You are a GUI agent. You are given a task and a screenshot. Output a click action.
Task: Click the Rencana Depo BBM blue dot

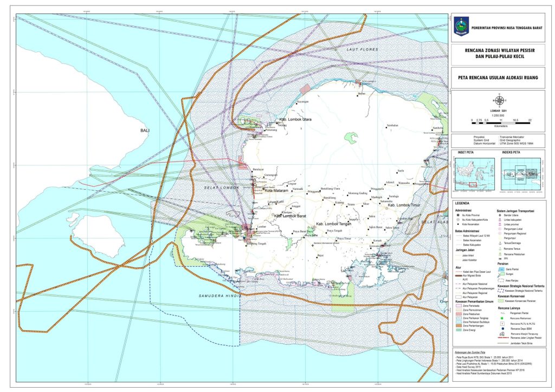[501, 329]
